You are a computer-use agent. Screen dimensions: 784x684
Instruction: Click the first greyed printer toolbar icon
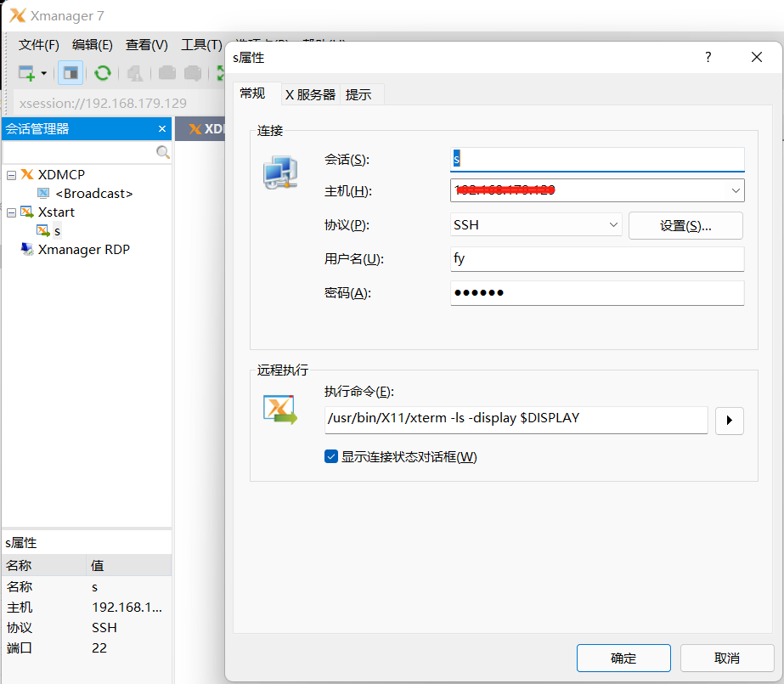(167, 73)
